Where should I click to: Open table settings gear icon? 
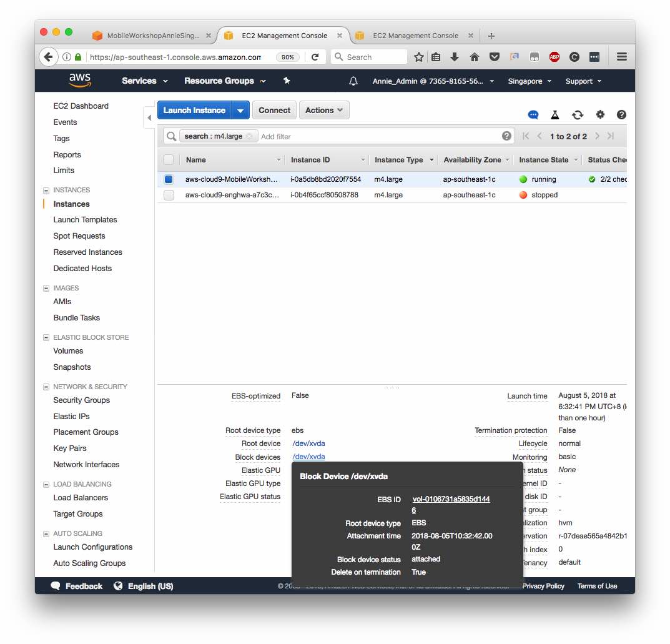pyautogui.click(x=600, y=114)
